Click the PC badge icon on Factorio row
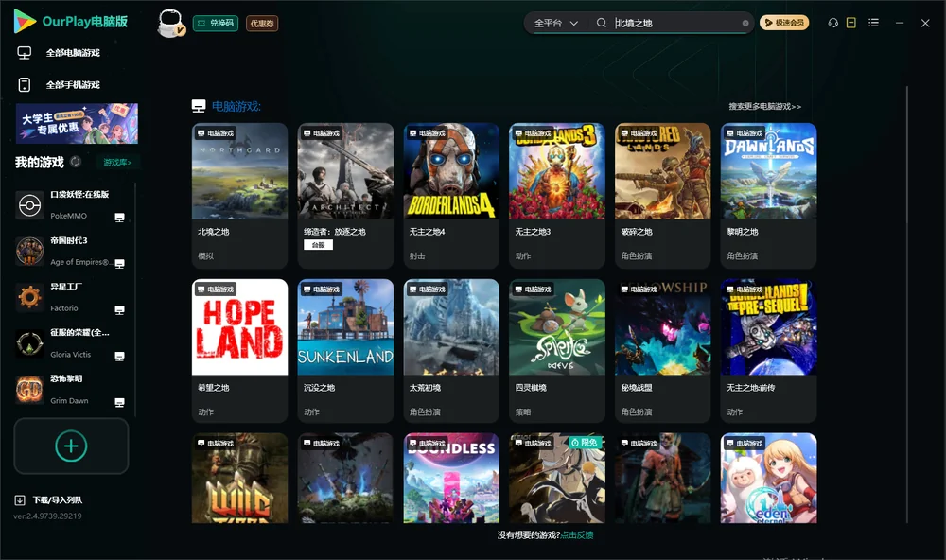Screen dimensions: 946x560 [x=119, y=309]
